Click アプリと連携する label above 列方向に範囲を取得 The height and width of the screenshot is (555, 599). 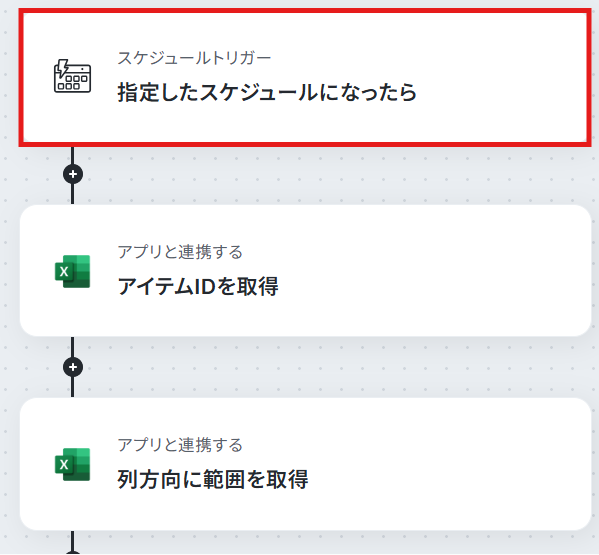180,445
